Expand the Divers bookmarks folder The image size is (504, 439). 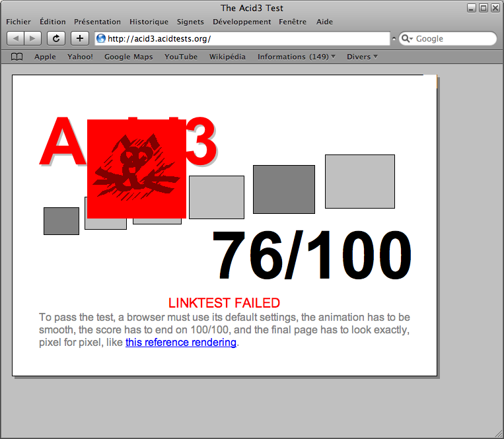click(362, 57)
